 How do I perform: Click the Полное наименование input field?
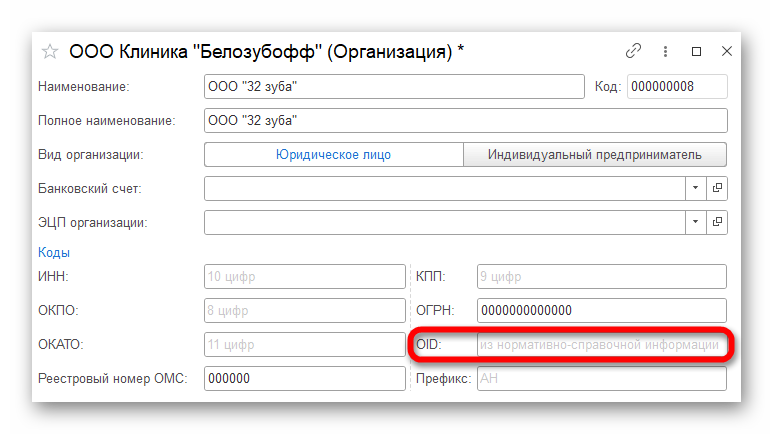(x=465, y=120)
